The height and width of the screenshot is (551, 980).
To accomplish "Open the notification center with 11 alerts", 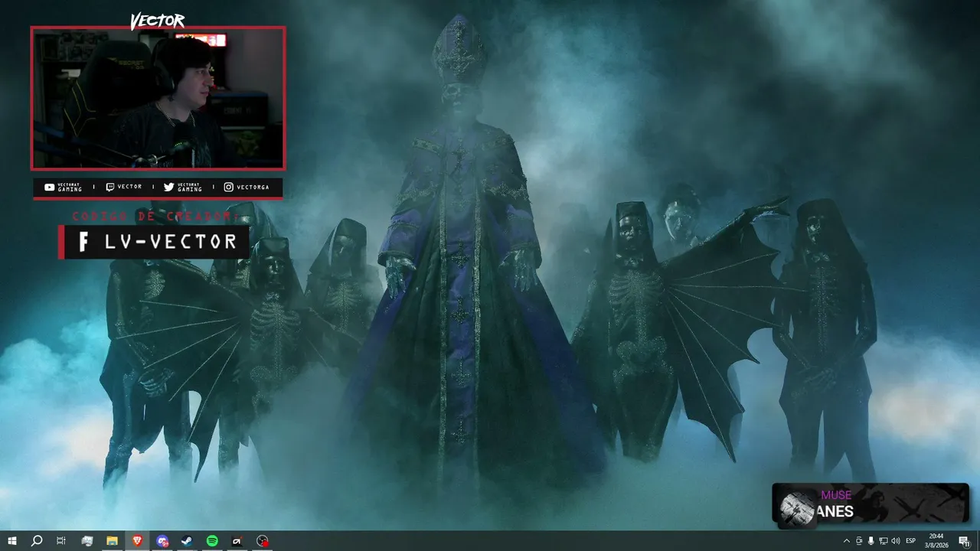I will click(965, 541).
